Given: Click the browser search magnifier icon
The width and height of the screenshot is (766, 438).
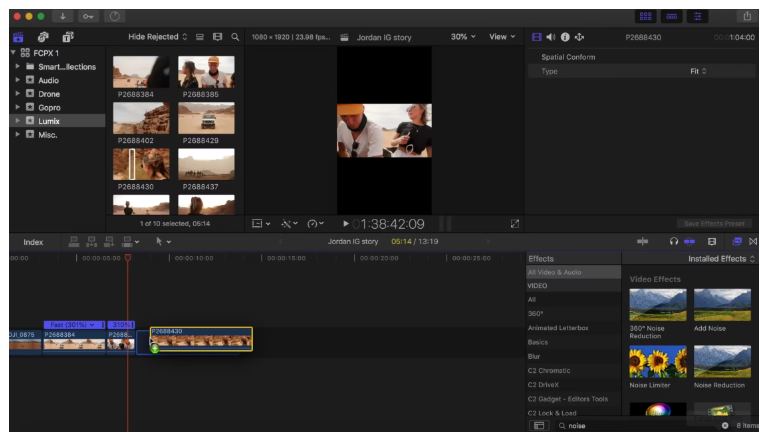Looking at the screenshot, I should click(x=235, y=37).
